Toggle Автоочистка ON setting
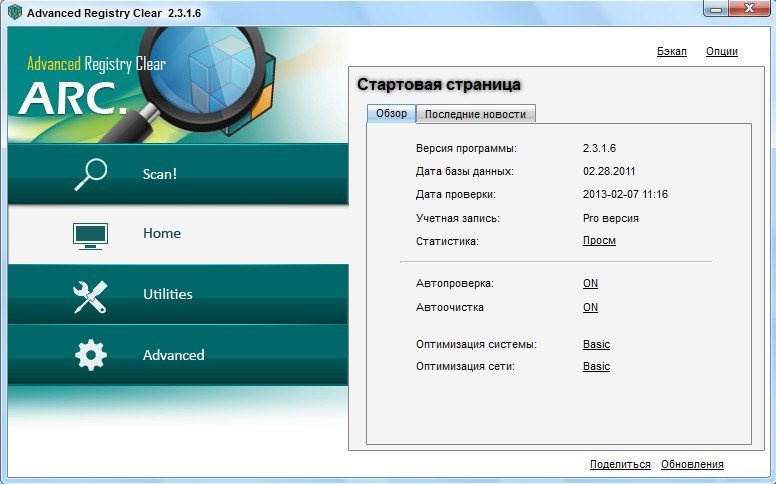Viewport: 776px width, 484px height. (590, 307)
